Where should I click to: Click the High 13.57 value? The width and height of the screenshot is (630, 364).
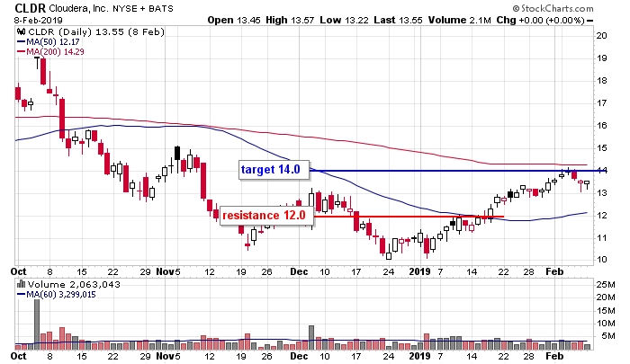(x=290, y=20)
